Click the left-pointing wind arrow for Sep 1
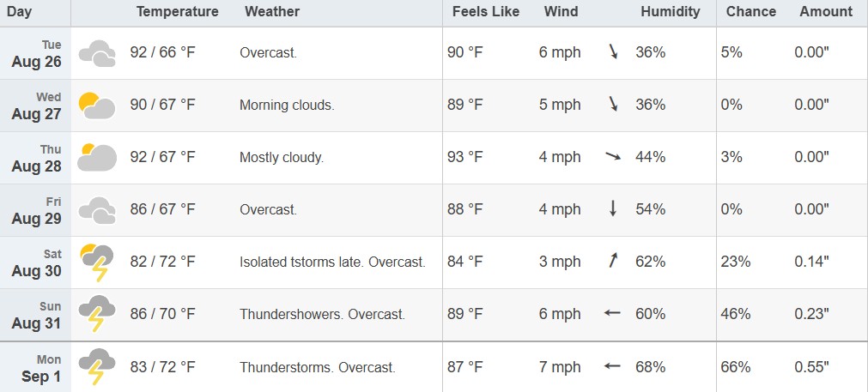Image resolution: width=868 pixels, height=392 pixels. 612,366
